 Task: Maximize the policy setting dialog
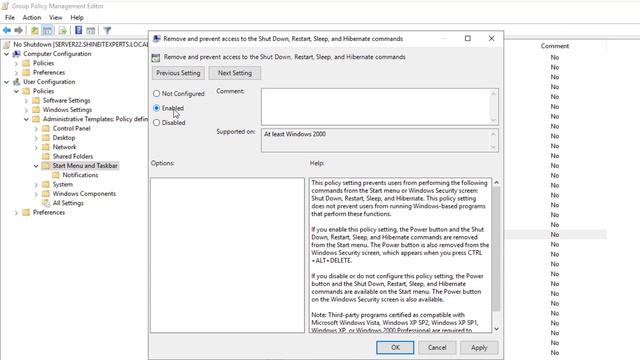tap(468, 38)
